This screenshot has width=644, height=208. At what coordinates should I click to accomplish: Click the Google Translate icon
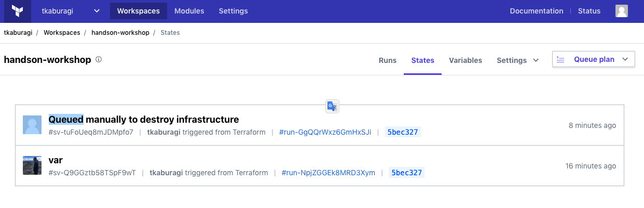click(x=332, y=107)
